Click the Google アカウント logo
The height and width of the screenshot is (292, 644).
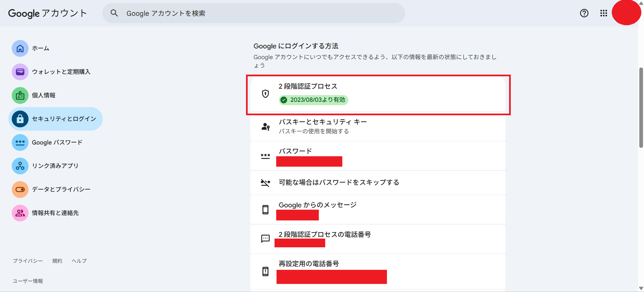pyautogui.click(x=47, y=13)
